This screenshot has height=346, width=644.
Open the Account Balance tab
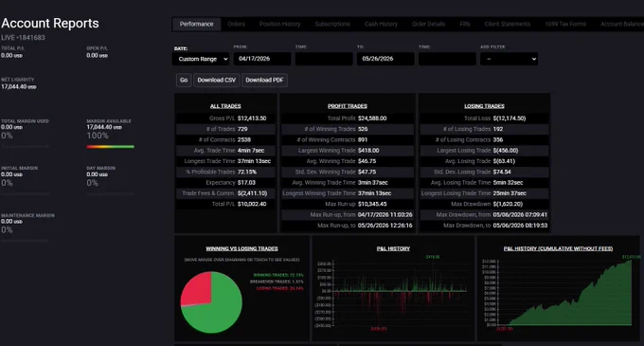point(622,25)
